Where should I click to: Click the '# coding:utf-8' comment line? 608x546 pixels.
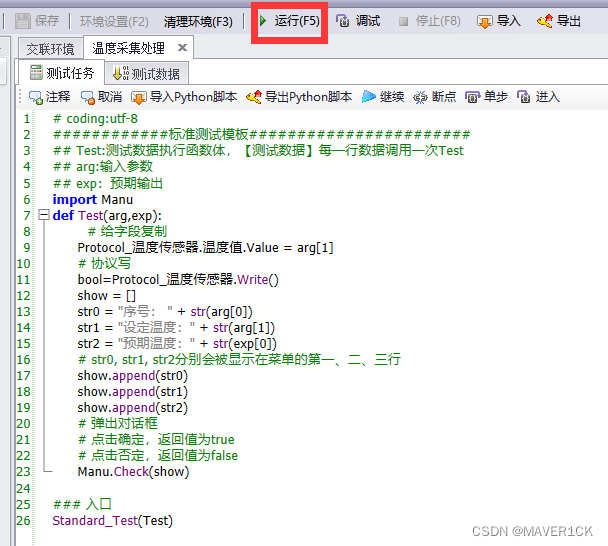tap(95, 119)
